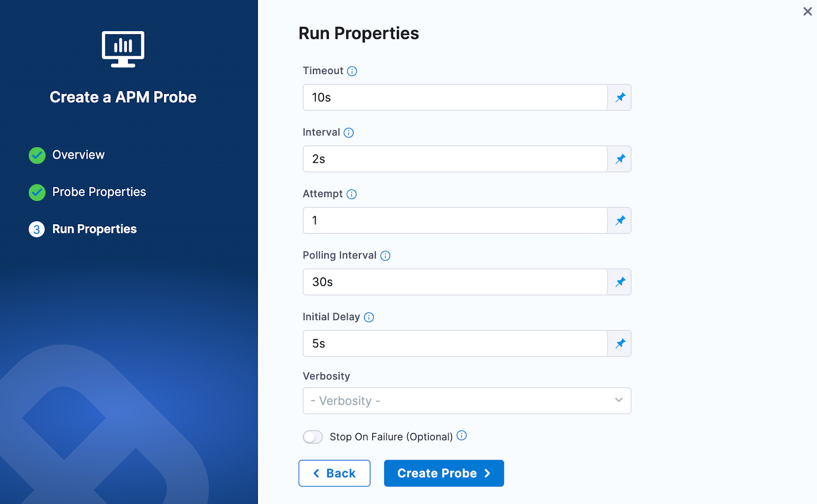Pin the Attempt field value
Viewport: 817px width, 504px height.
tap(619, 220)
